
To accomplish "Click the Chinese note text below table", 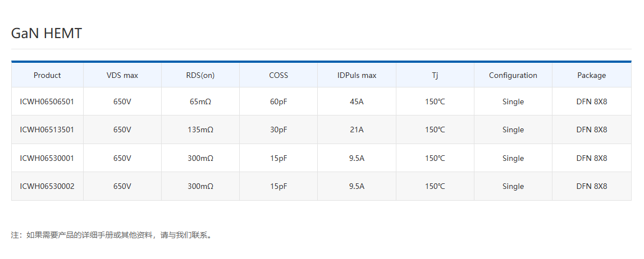I will [112, 235].
